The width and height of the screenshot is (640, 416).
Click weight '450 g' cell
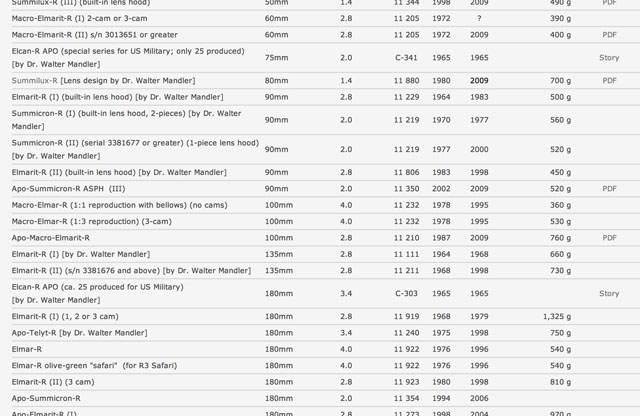pos(560,172)
